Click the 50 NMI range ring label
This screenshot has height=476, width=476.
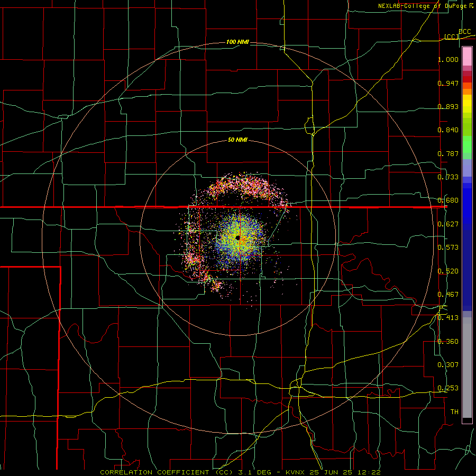(237, 140)
